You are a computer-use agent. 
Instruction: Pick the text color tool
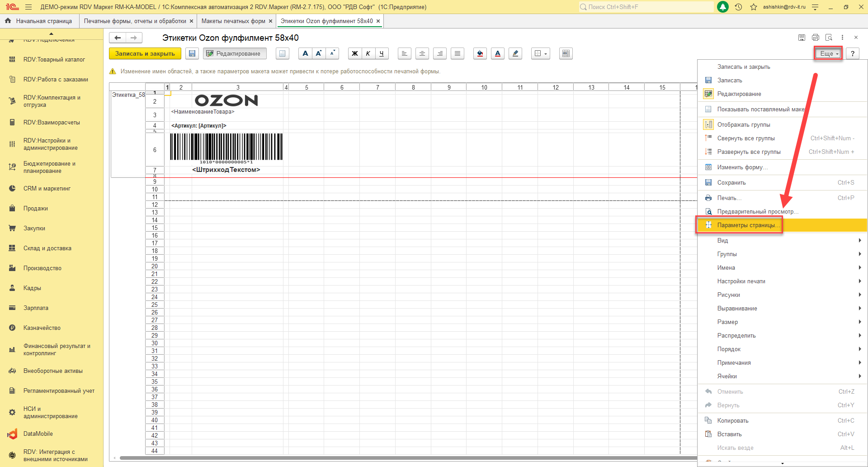point(498,53)
